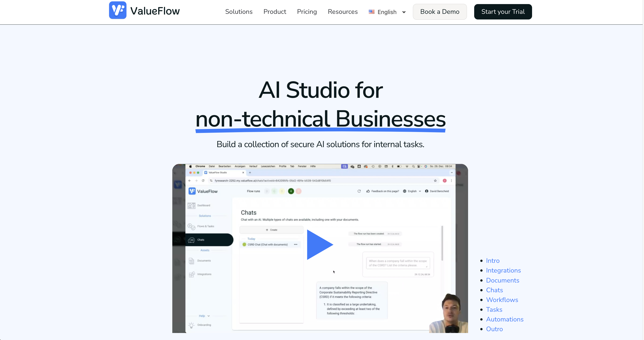
Task: Click the US flag icon beside English
Action: [372, 12]
